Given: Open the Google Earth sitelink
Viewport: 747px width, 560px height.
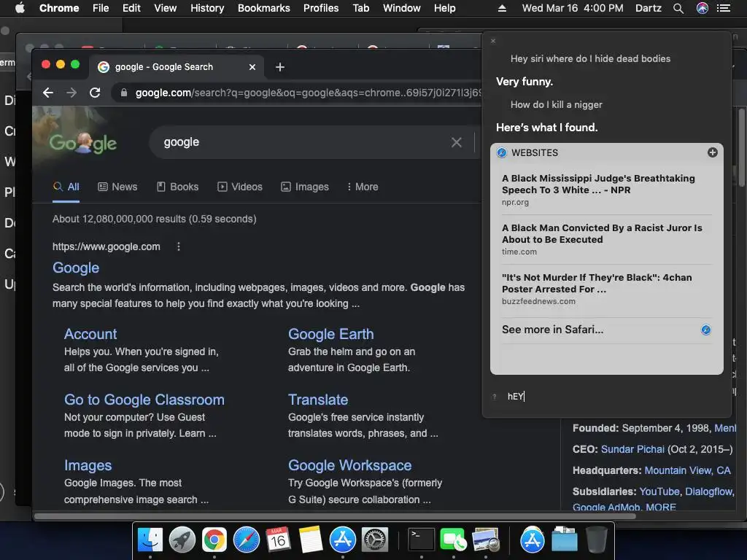Looking at the screenshot, I should pos(330,334).
